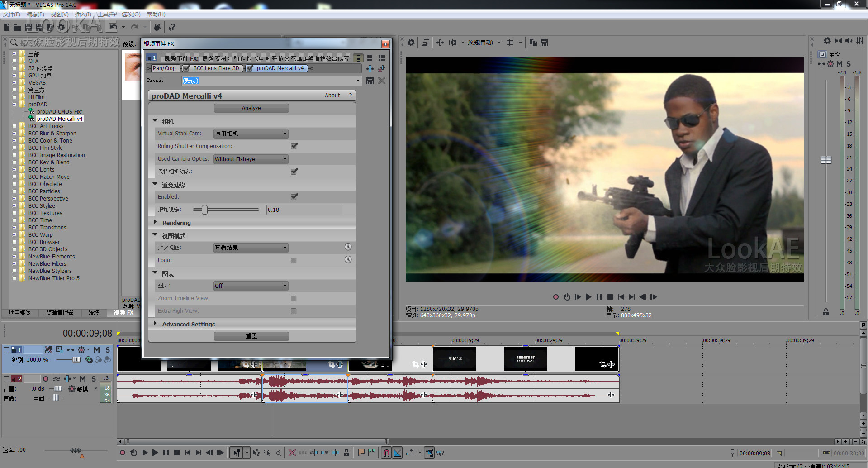Select proDAD CMOS Fixr in the FX tree
This screenshot has height=468, width=868.
(x=60, y=112)
